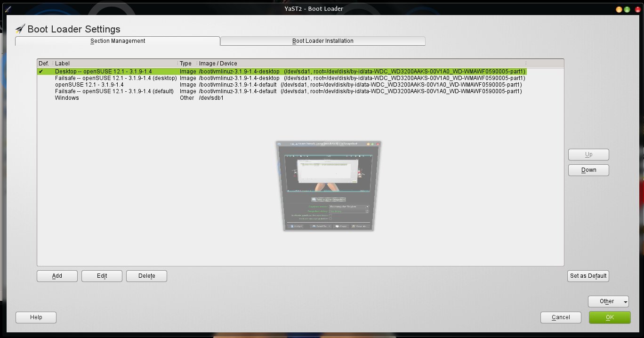644x338 pixels.
Task: Select Failsafe -- openSUSE 12.1 (default) row
Action: tap(282, 91)
